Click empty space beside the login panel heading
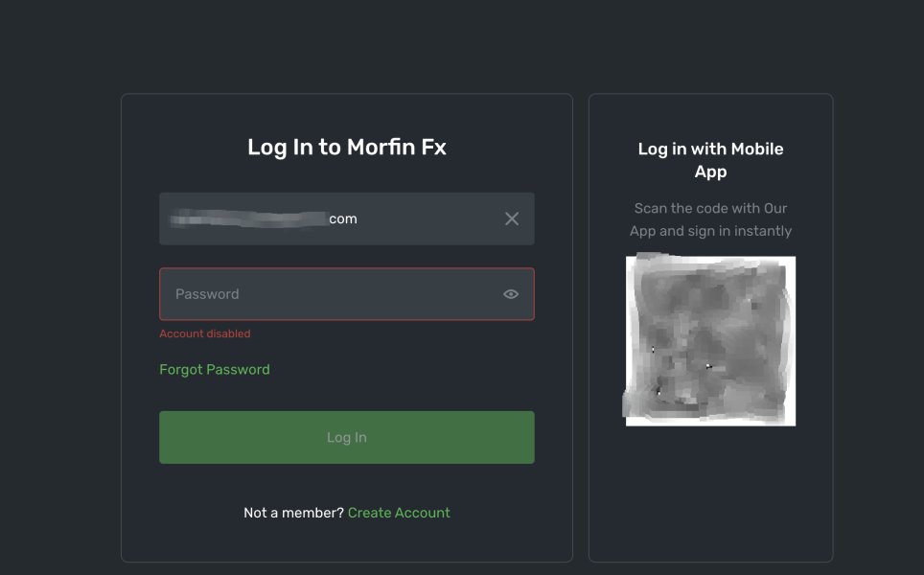Viewport: 924px width, 575px height. [x=498, y=147]
